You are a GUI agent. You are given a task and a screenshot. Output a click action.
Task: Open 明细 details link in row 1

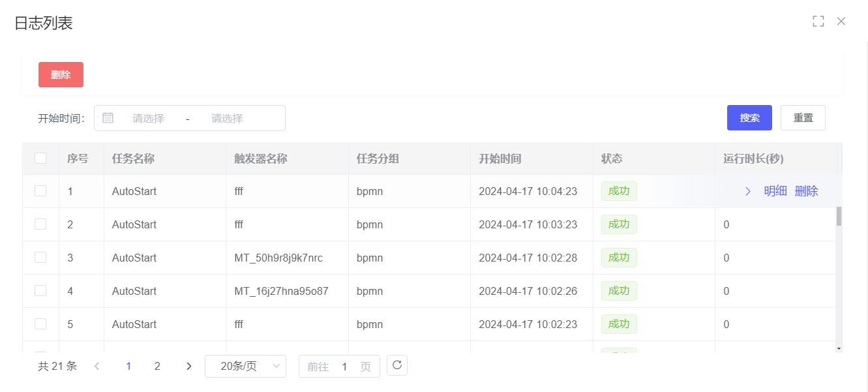pos(775,191)
